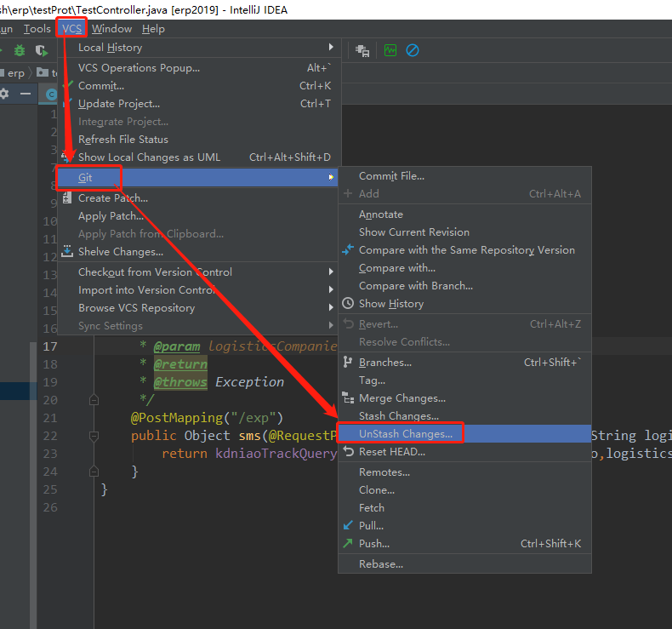Screen dimensions: 672x629
Task: Open the Git submenu entry
Action: [197, 178]
